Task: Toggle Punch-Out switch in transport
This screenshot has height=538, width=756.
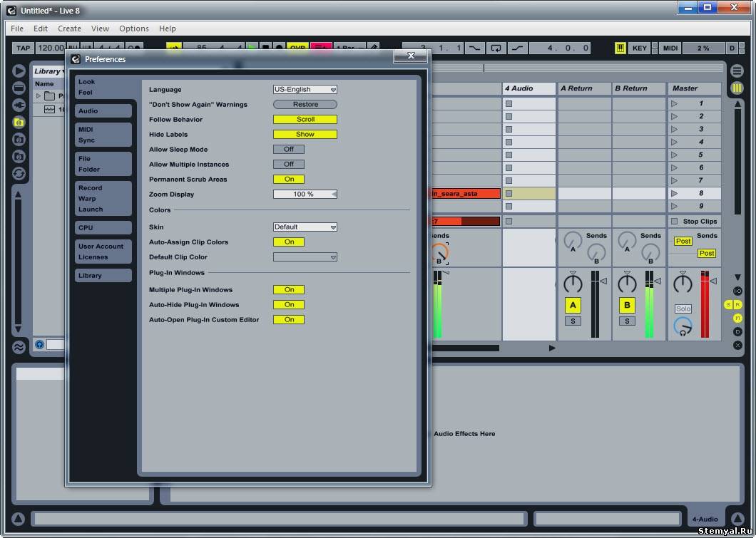Action: coord(517,48)
